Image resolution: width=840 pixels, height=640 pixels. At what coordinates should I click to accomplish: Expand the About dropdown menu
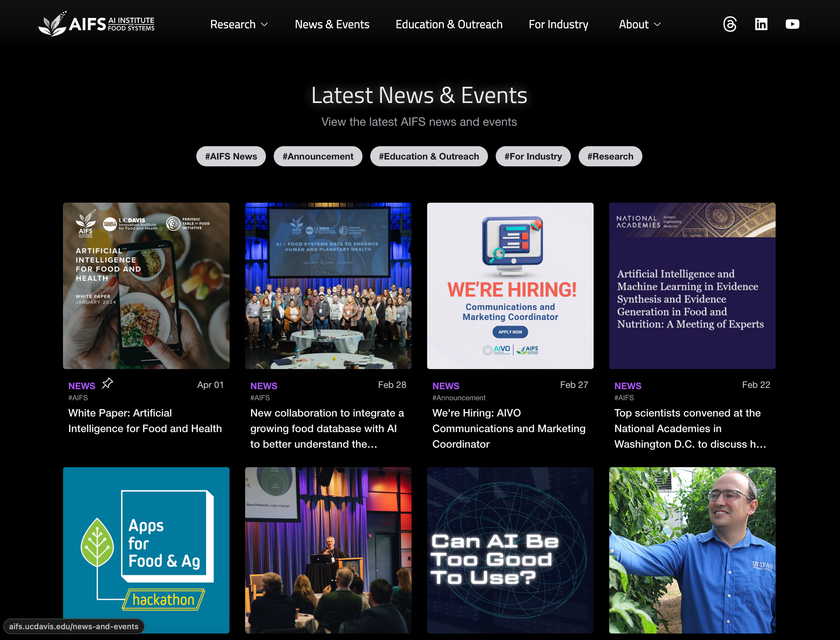point(639,24)
